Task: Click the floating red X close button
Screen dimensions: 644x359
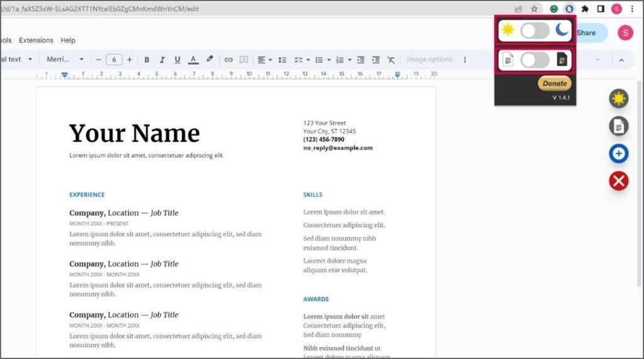Action: point(619,181)
